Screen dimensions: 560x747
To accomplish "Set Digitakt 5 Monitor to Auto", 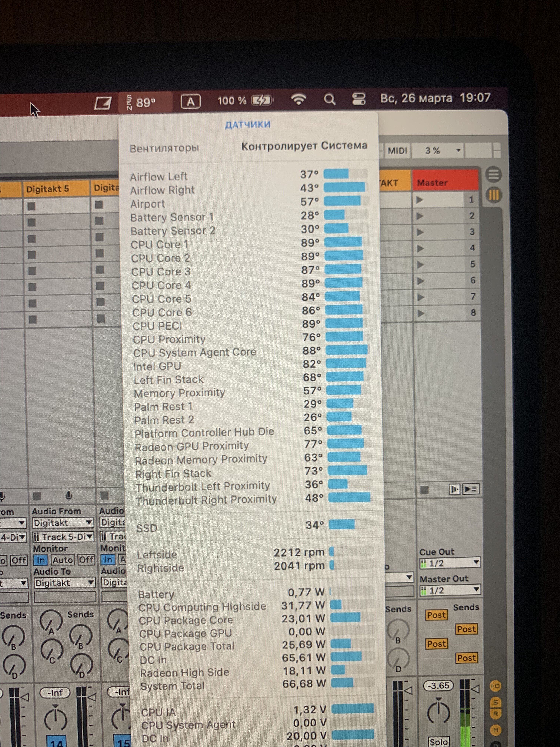I will (62, 560).
